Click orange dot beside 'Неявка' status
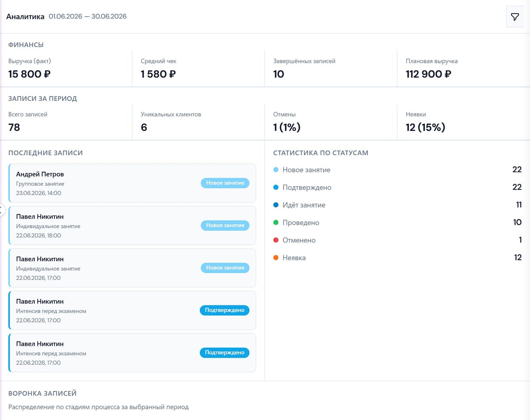This screenshot has height=420, width=530. 276,258
